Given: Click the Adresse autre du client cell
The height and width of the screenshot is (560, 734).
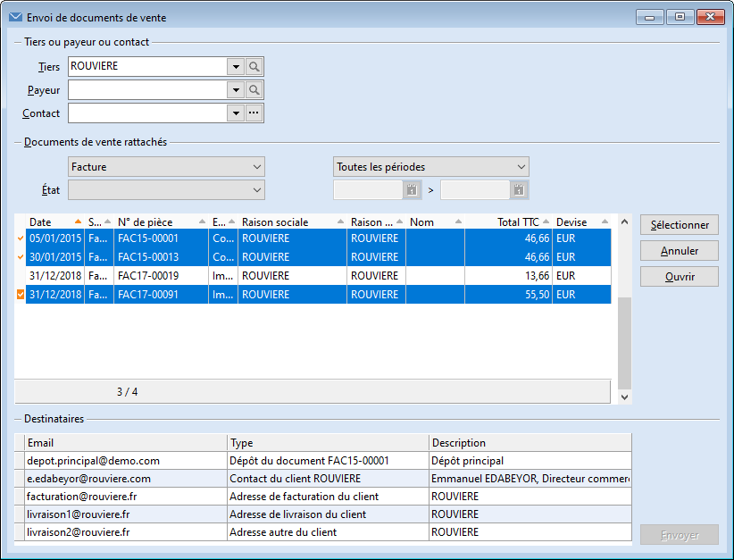Looking at the screenshot, I should click(328, 532).
